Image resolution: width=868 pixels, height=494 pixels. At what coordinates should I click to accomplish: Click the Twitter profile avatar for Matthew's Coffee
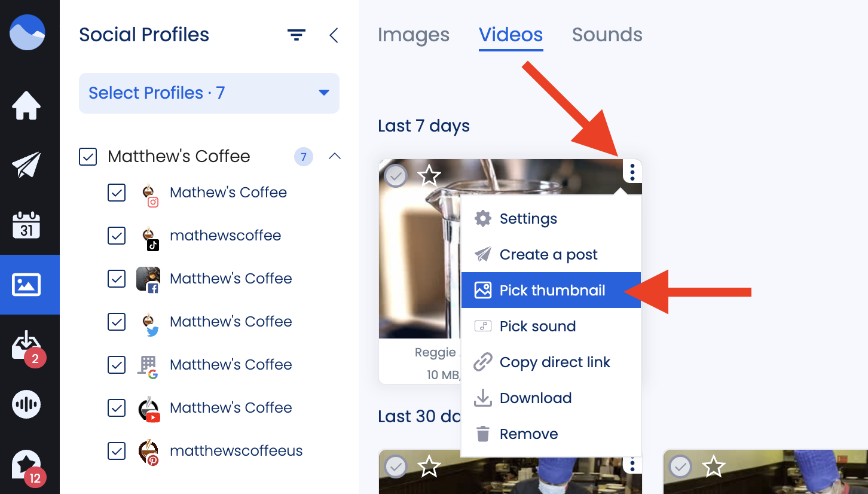click(148, 323)
